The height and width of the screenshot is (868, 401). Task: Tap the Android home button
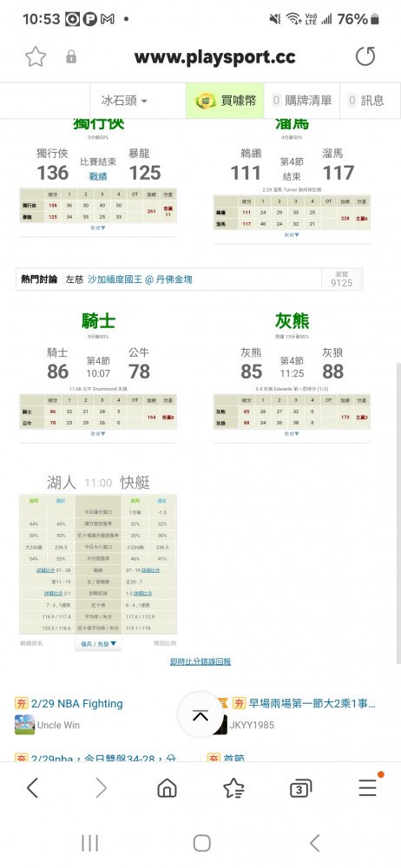click(x=201, y=843)
